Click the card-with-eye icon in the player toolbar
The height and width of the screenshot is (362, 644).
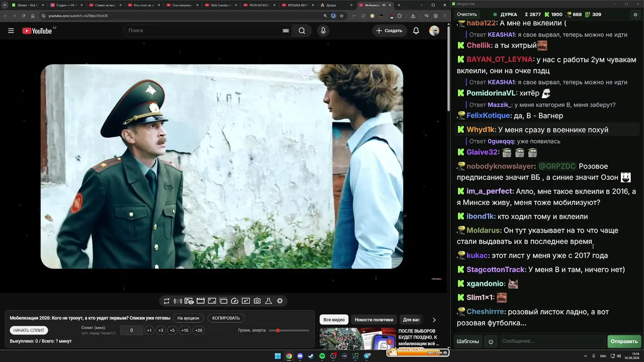[x=189, y=301]
